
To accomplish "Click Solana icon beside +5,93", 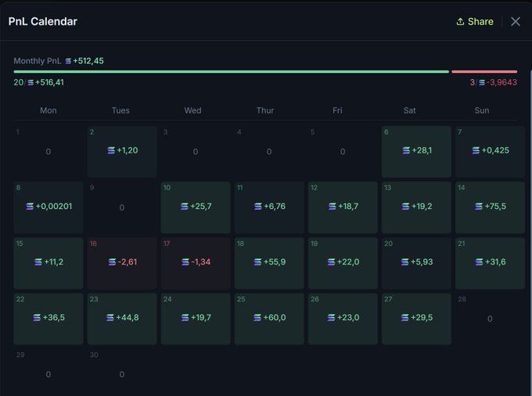I will coord(404,262).
